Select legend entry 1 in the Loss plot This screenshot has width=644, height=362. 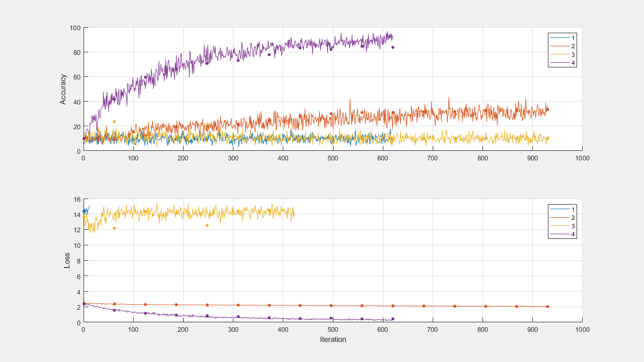click(x=562, y=209)
